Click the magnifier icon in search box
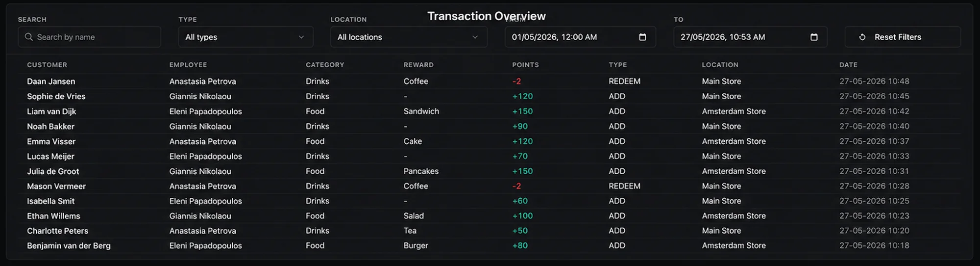980x266 pixels. pos(29,37)
